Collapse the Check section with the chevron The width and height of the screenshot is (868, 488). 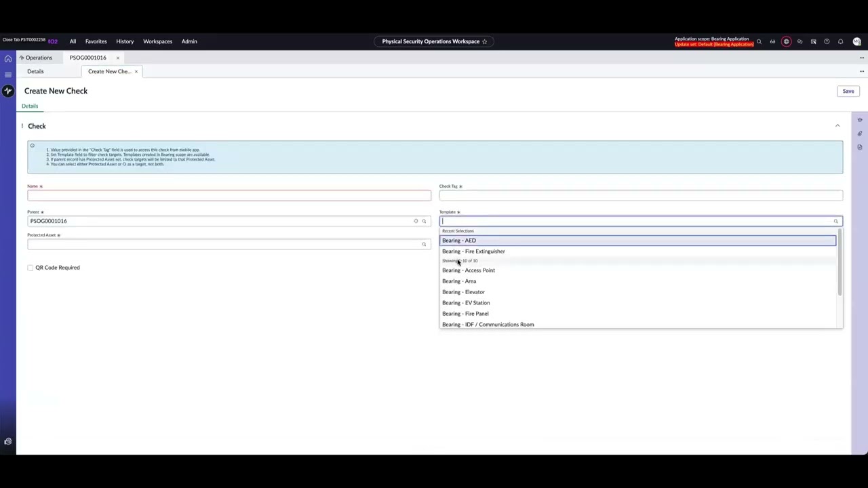click(837, 126)
